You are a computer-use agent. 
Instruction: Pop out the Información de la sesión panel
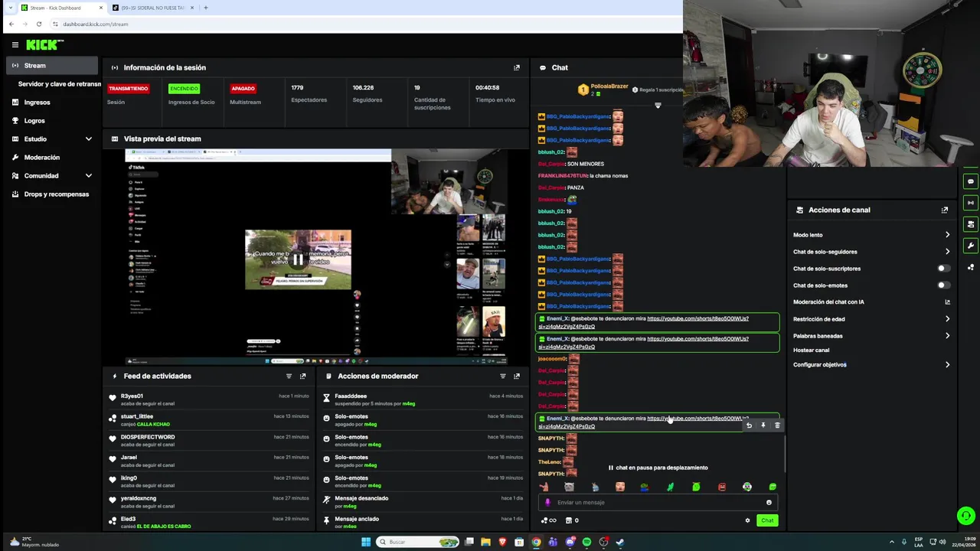[516, 67]
